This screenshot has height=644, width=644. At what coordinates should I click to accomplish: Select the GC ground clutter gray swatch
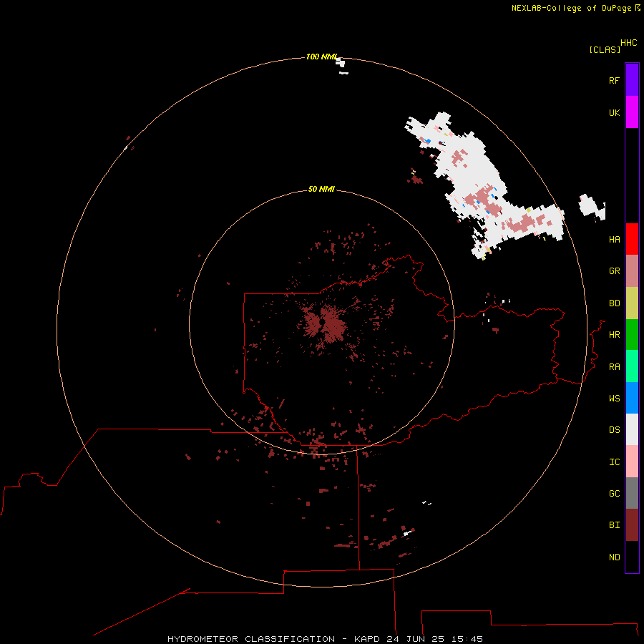point(632,493)
